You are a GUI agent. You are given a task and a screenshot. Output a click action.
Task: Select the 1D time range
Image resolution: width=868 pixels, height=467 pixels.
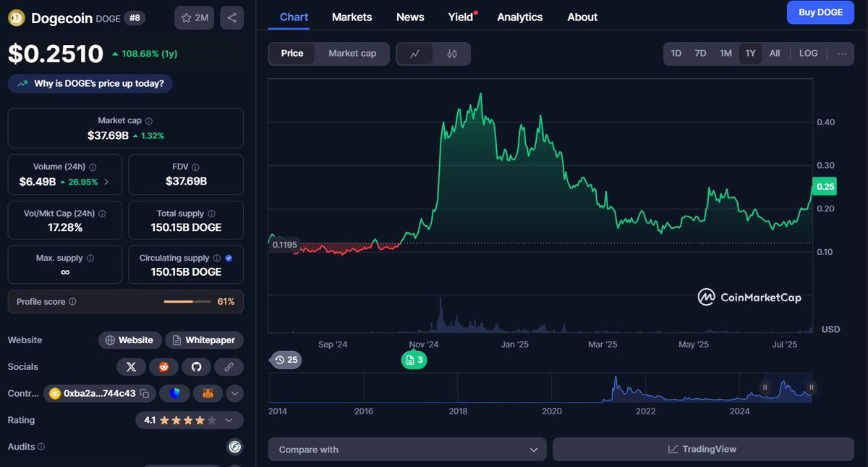676,54
